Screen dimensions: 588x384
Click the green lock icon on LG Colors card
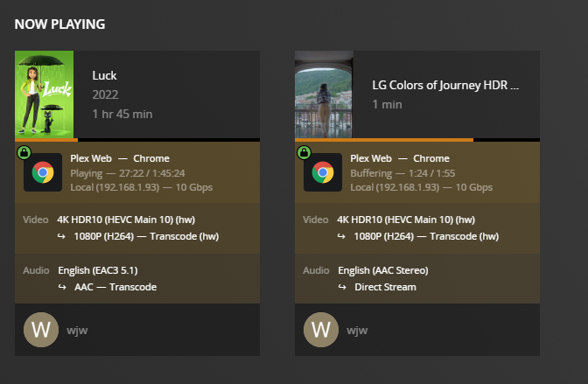(304, 152)
